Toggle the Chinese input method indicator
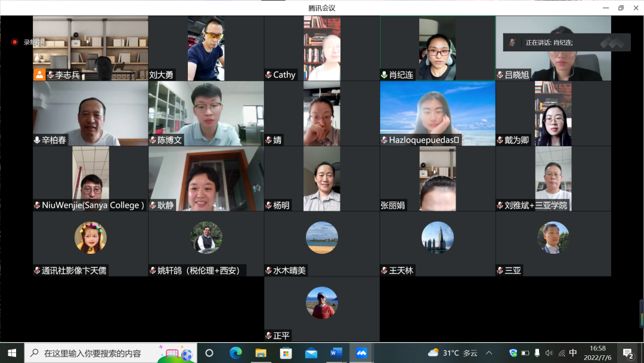The width and height of the screenshot is (644, 363). 573,353
